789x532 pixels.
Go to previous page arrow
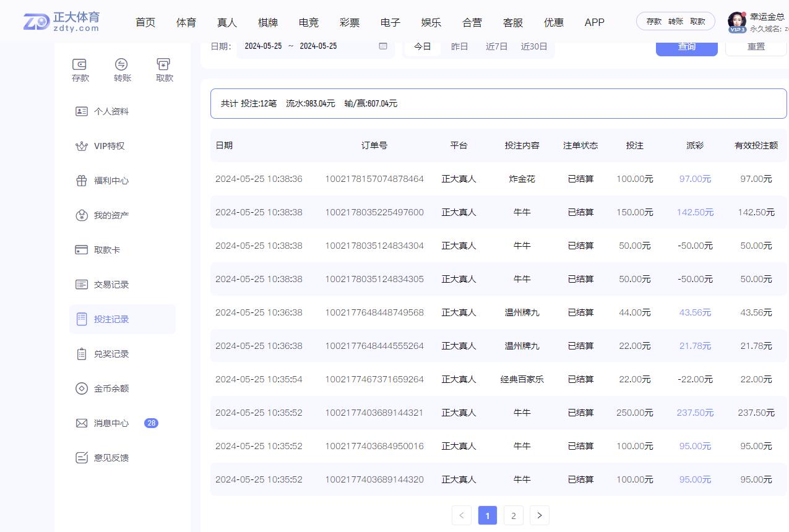pyautogui.click(x=462, y=515)
